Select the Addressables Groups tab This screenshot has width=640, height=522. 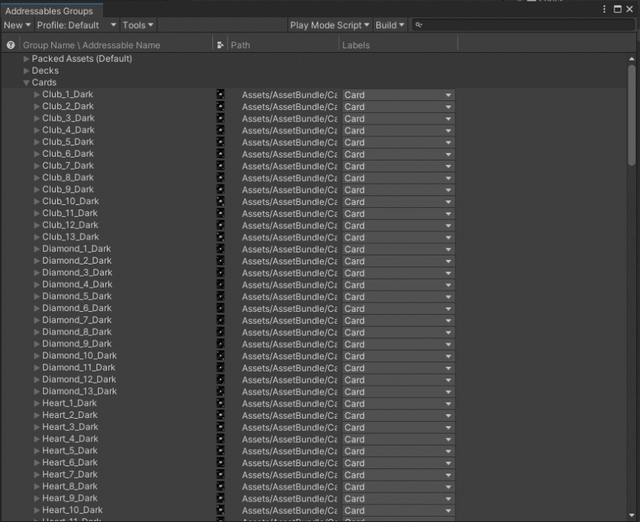tap(49, 11)
